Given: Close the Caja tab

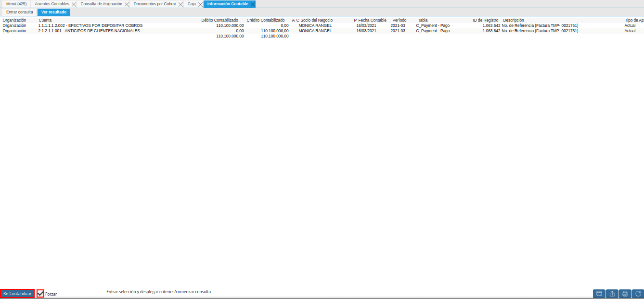Looking at the screenshot, I should pyautogui.click(x=200, y=4).
